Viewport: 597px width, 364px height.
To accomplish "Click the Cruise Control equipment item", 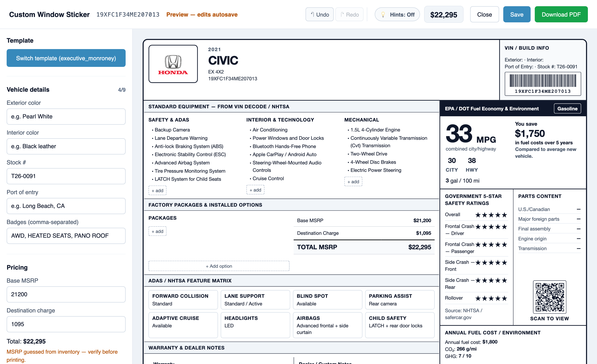I will coord(268,178).
